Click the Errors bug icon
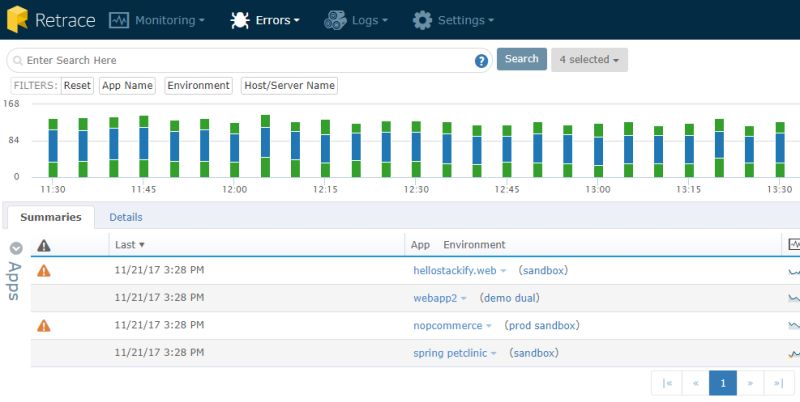Viewport: 800px width, 402px height. coord(240,20)
